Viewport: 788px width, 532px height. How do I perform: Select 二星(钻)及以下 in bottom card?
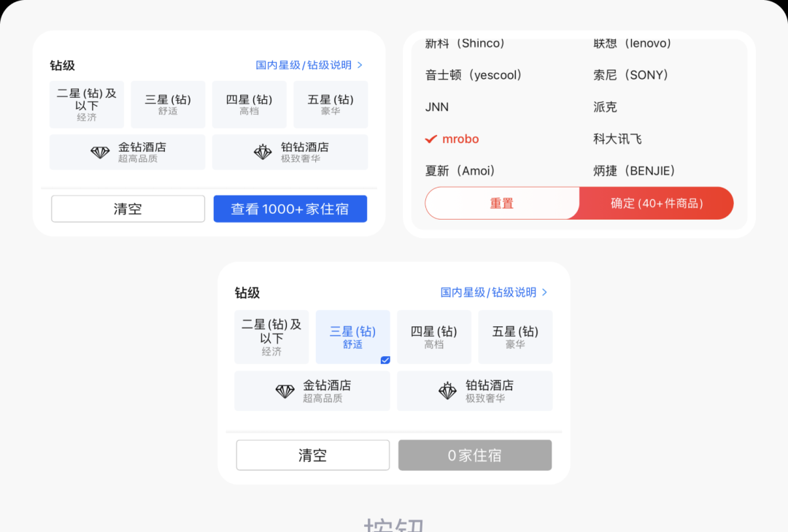coord(271,337)
